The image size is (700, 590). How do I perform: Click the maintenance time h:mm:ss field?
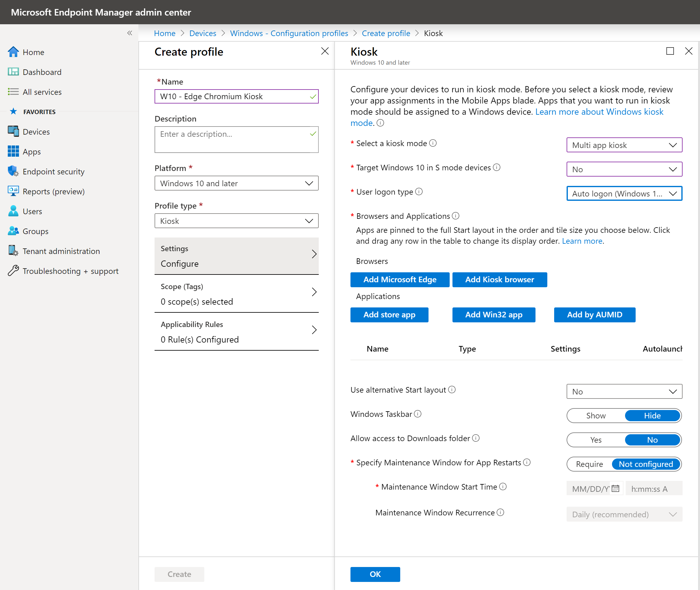[x=653, y=488]
